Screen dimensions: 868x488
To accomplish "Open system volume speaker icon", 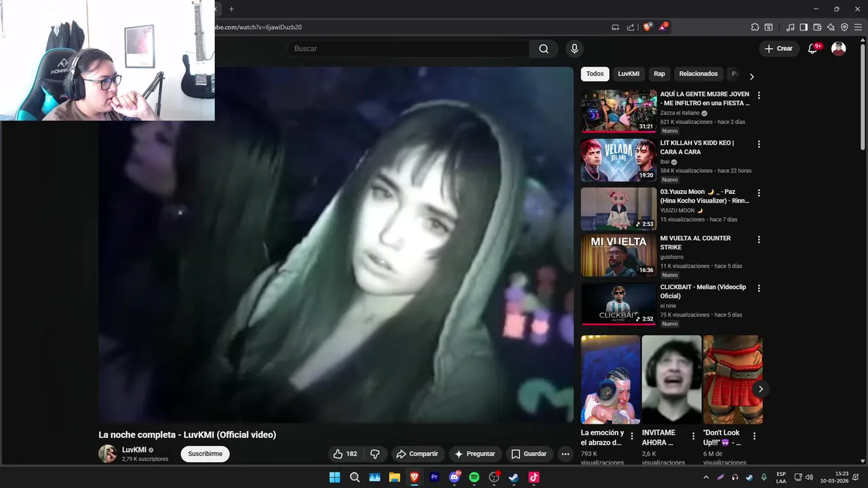I will 809,477.
